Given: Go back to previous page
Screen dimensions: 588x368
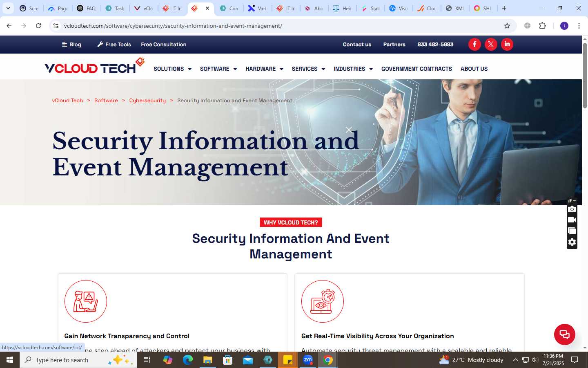Looking at the screenshot, I should [9, 26].
